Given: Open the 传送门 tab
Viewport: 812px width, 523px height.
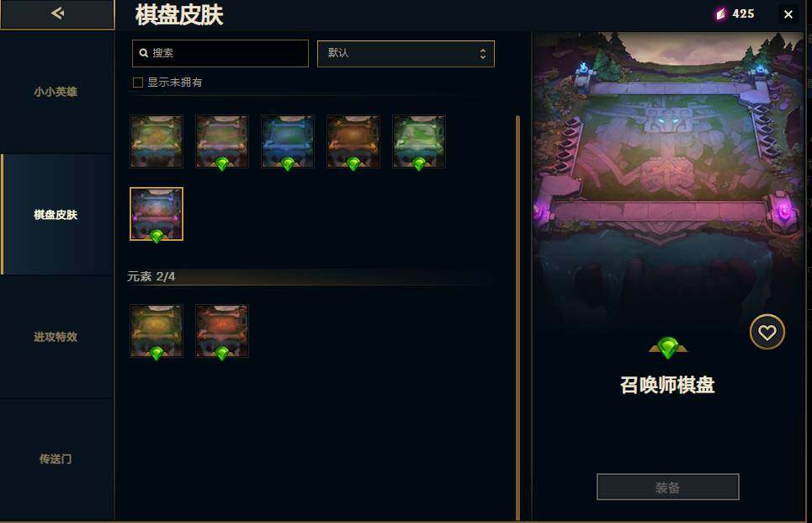Looking at the screenshot, I should point(56,459).
